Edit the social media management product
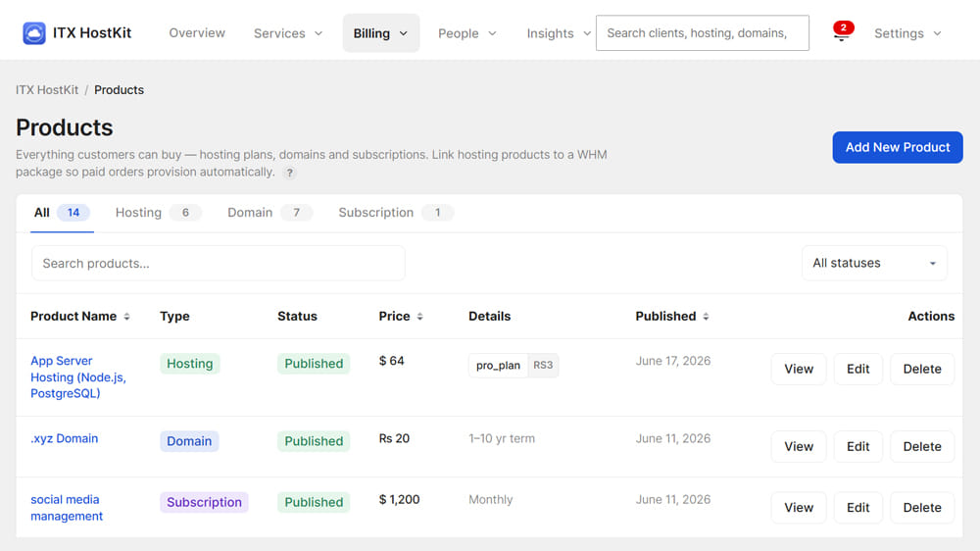This screenshot has height=551, width=980. coord(858,507)
